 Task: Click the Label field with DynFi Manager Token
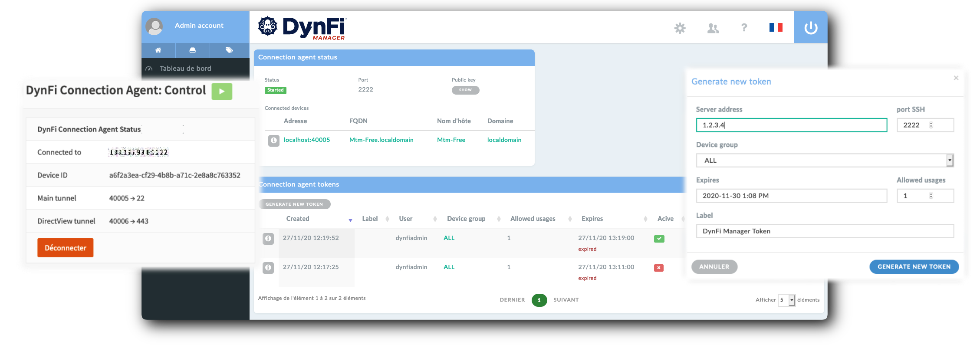tap(825, 231)
